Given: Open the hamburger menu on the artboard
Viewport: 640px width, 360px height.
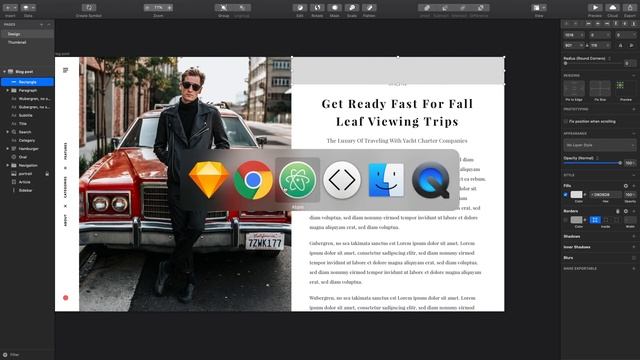Looking at the screenshot, I should [66, 70].
